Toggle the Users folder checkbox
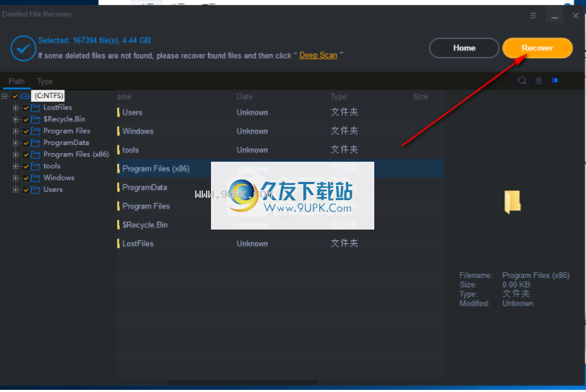This screenshot has width=586, height=392. (26, 190)
